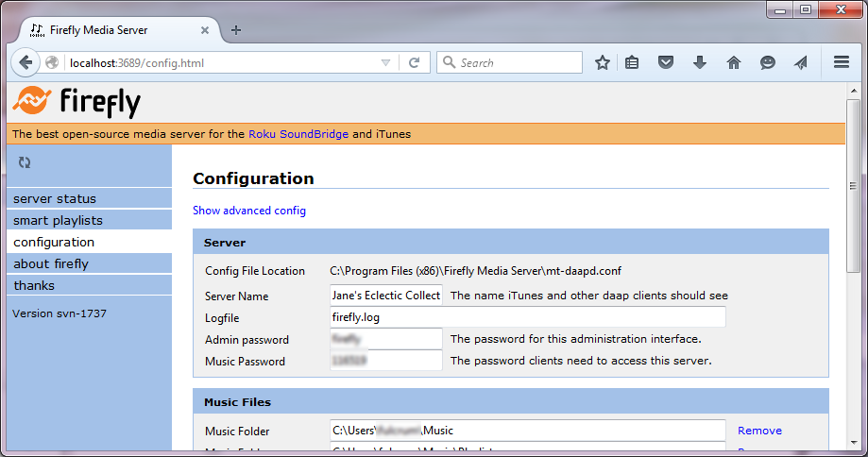Image resolution: width=868 pixels, height=457 pixels.
Task: Remove the first Music Folder entry
Action: [759, 431]
